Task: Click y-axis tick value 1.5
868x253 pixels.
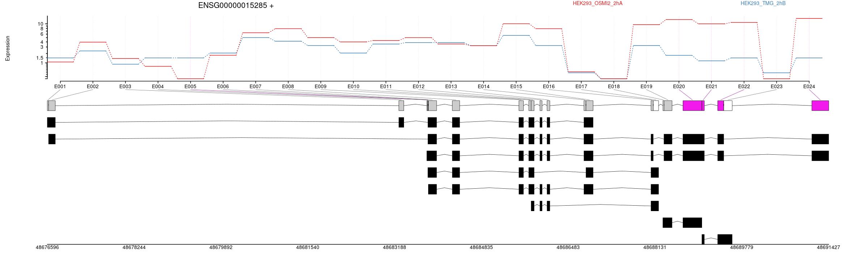Action: pos(40,58)
